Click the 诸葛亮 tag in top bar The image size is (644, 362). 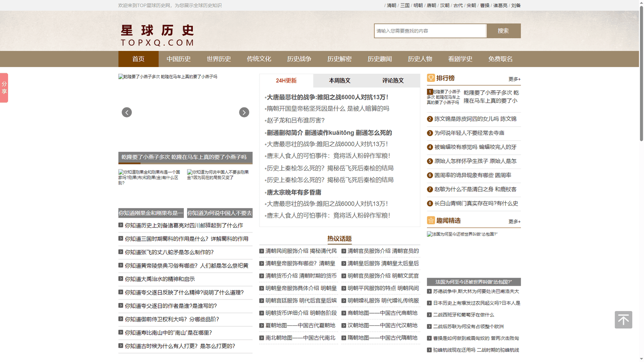coord(500,5)
